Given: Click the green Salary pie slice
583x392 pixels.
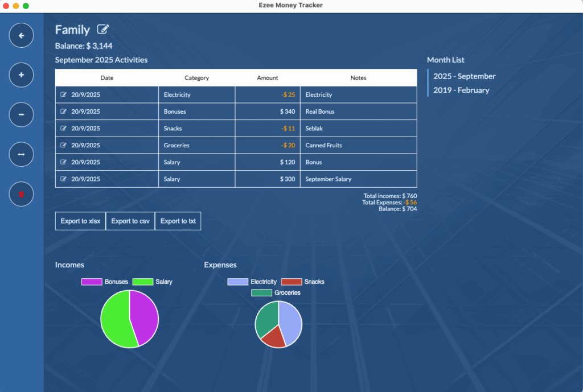Looking at the screenshot, I should 116,321.
